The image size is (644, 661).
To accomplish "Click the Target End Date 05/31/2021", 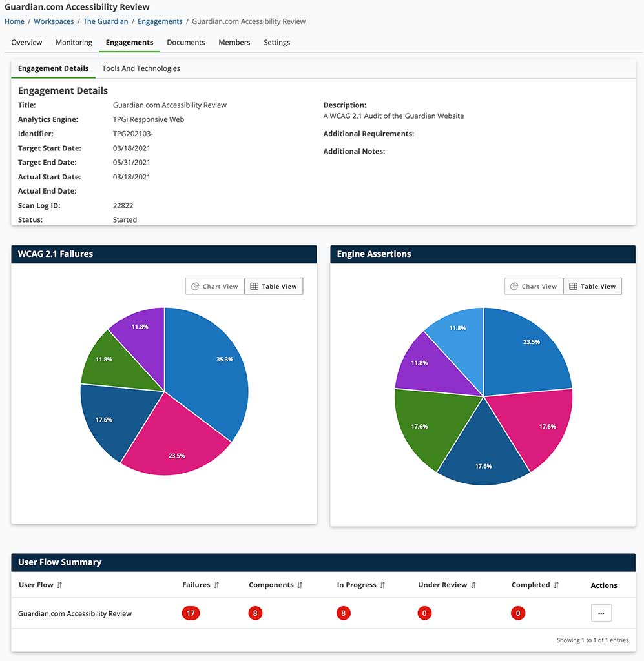I will [x=131, y=162].
